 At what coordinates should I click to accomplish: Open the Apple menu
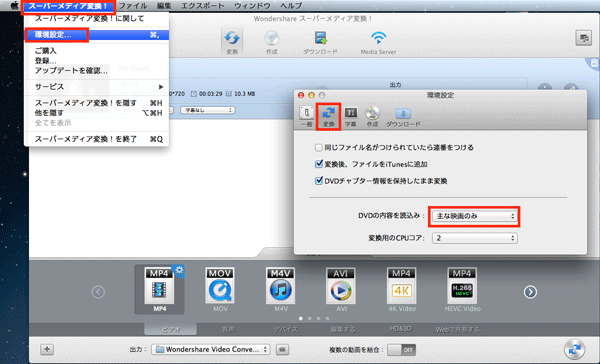click(14, 5)
